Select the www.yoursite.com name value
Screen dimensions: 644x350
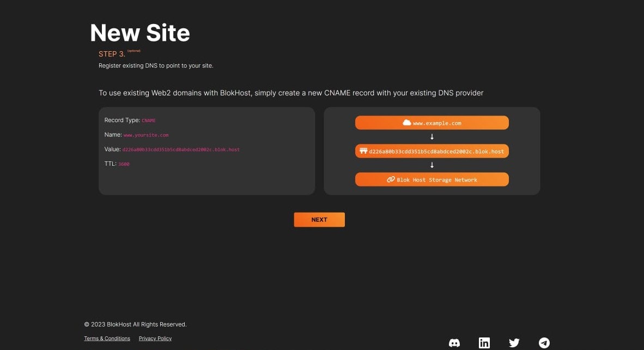[146, 135]
